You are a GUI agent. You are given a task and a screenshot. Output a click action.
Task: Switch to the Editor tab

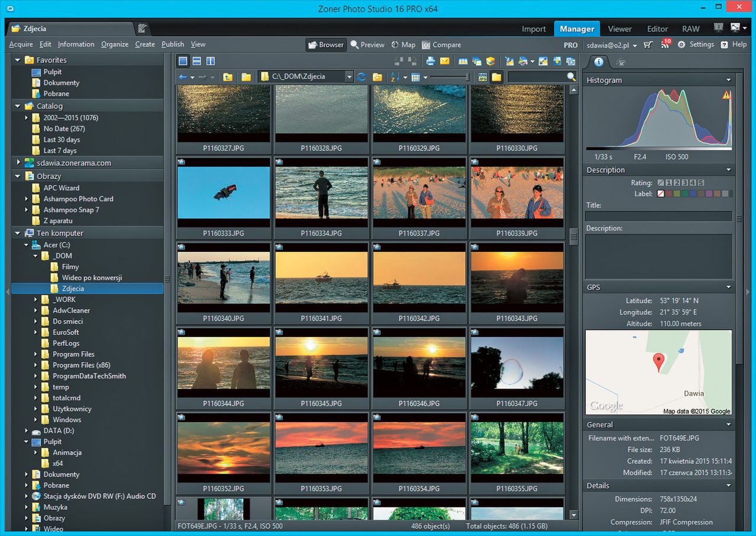pos(657,29)
